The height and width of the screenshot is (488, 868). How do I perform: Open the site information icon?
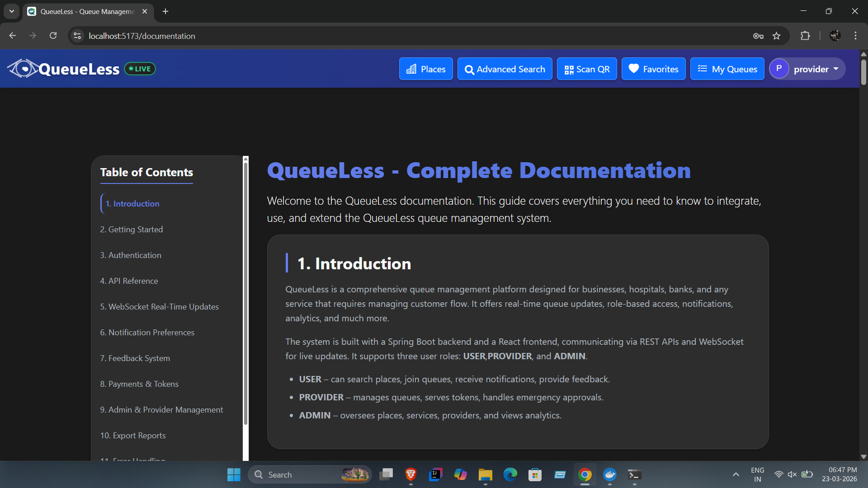click(x=77, y=36)
